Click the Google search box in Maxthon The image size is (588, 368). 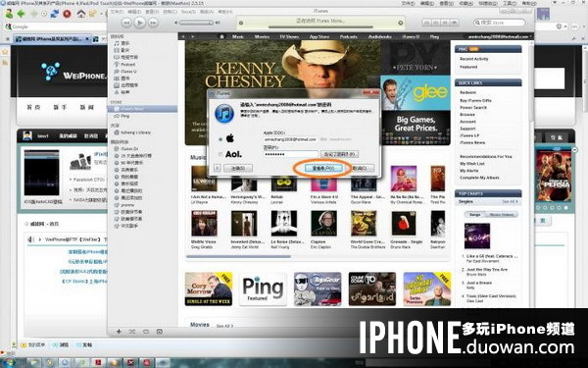click(x=56, y=26)
